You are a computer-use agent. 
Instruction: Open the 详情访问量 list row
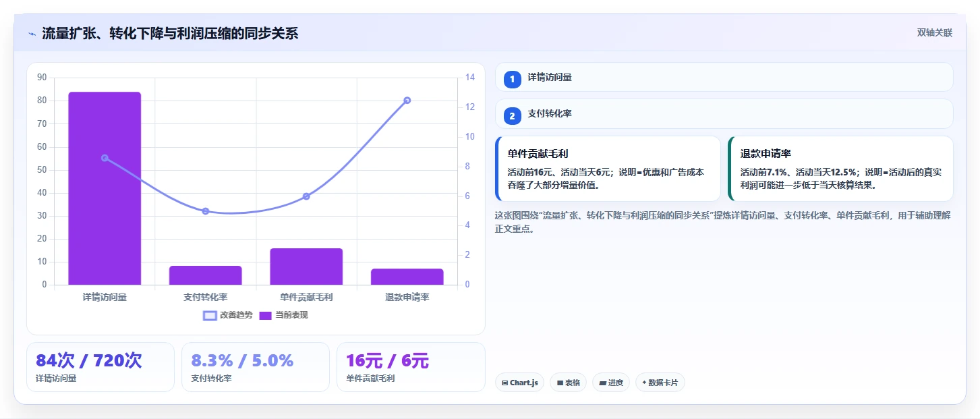724,77
